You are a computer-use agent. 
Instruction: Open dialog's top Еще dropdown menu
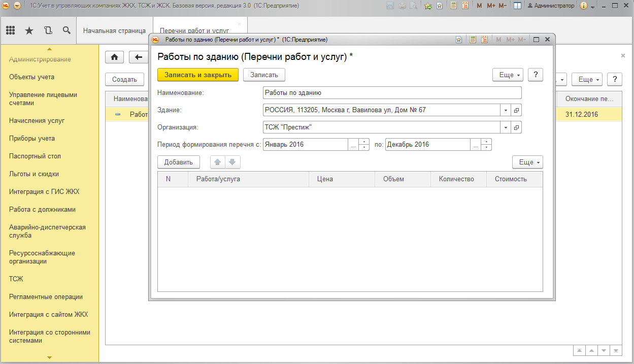pos(508,75)
